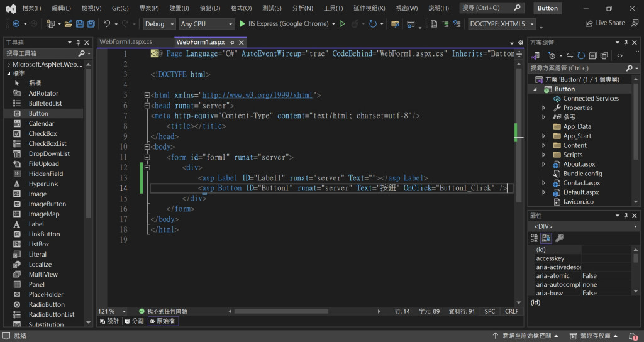Click the Live Share button
The image size is (644, 342).
tap(605, 23)
